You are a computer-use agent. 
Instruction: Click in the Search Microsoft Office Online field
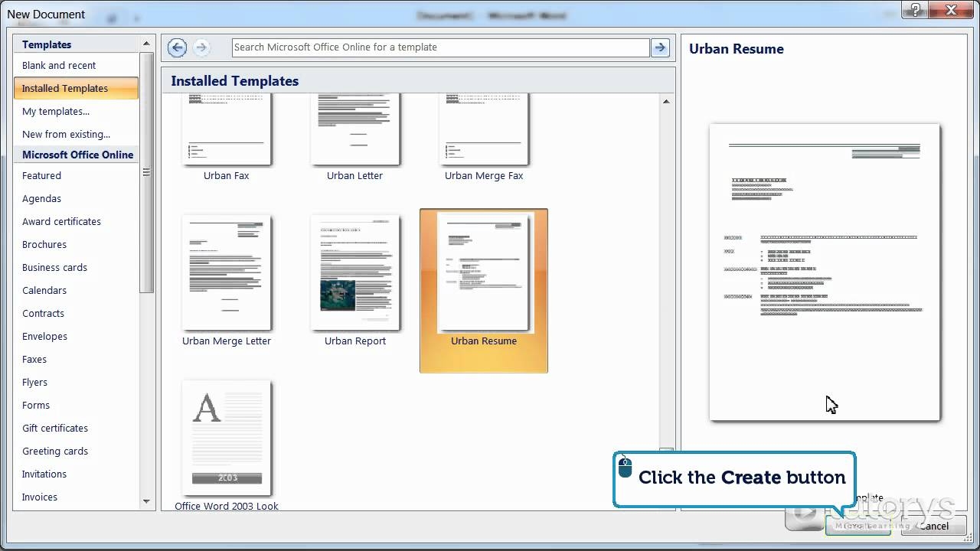coord(441,47)
